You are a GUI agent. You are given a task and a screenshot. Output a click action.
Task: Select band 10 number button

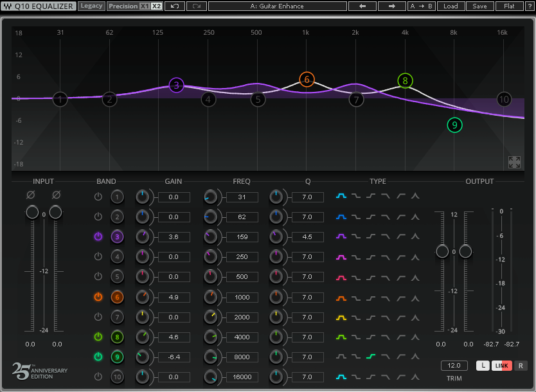tap(117, 377)
